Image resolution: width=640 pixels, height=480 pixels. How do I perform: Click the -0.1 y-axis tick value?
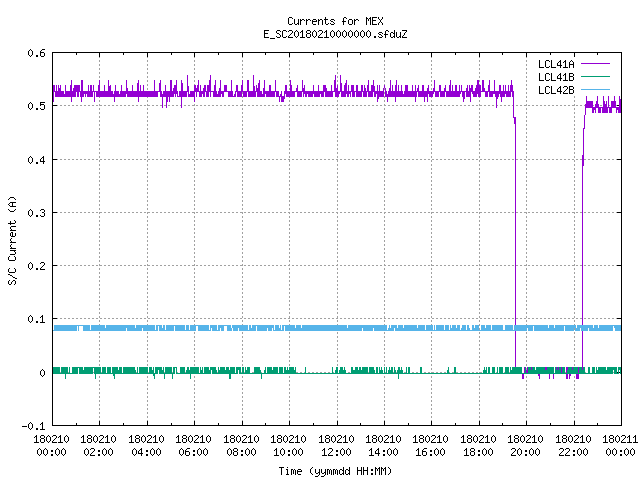(x=33, y=426)
